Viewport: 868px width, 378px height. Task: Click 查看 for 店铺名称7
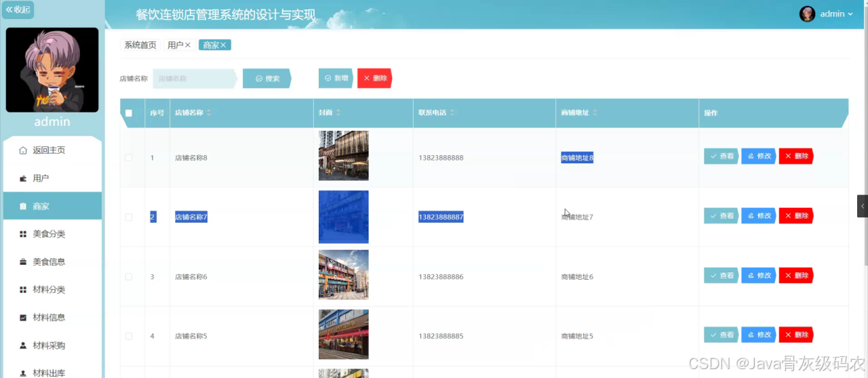point(722,216)
